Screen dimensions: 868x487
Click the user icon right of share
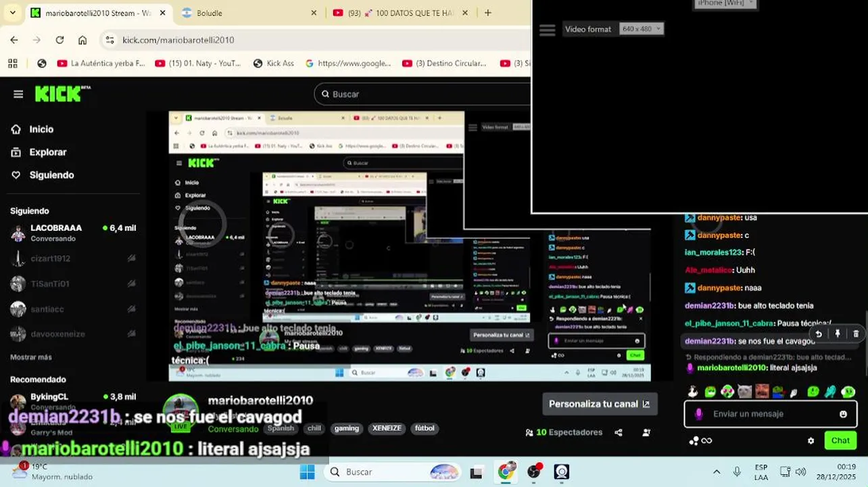[646, 432]
